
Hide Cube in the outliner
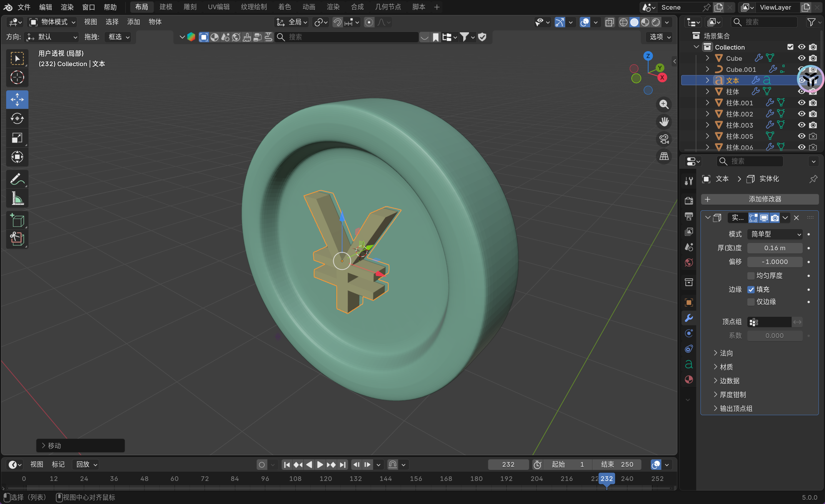coord(802,58)
